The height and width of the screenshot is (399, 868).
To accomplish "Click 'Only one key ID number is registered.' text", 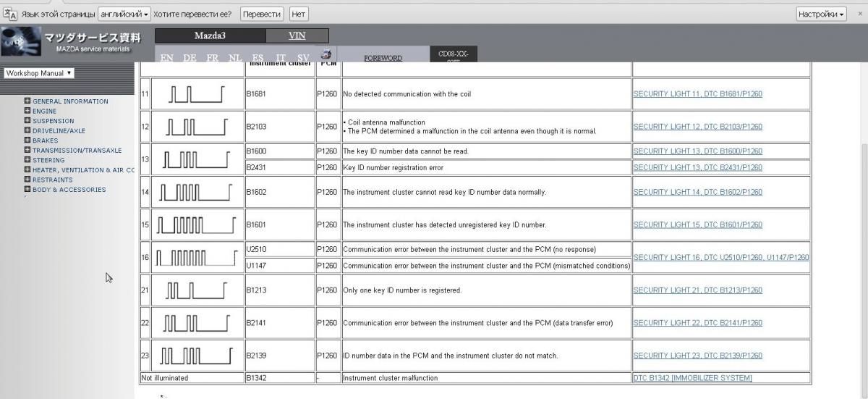I will click(402, 290).
